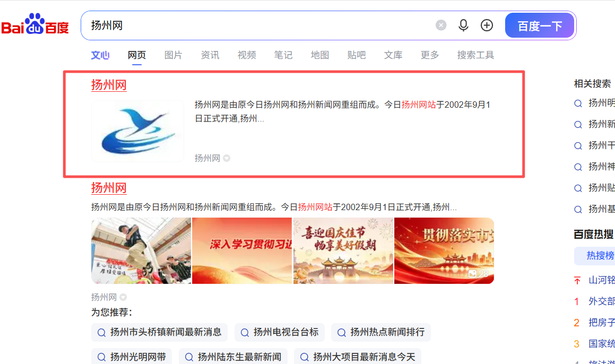
Task: Open first 扬州网 result title link
Action: pyautogui.click(x=109, y=85)
